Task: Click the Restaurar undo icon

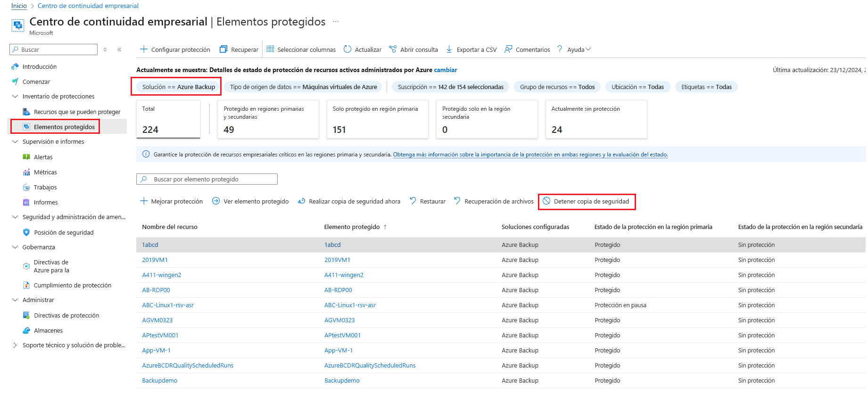Action: (x=413, y=201)
